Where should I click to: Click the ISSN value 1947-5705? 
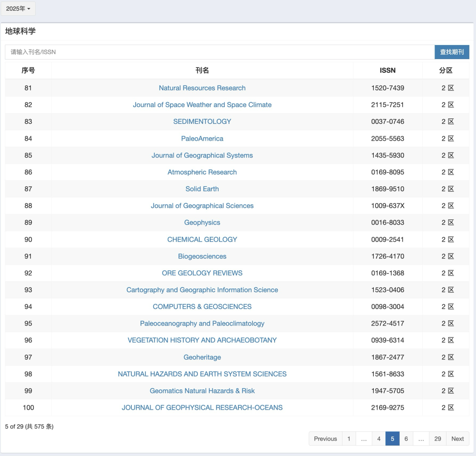[388, 391]
